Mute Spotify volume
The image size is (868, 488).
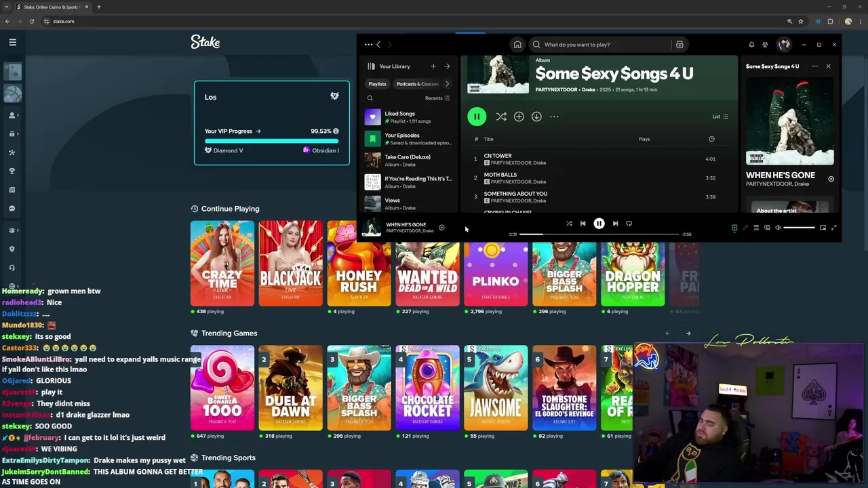pyautogui.click(x=778, y=228)
